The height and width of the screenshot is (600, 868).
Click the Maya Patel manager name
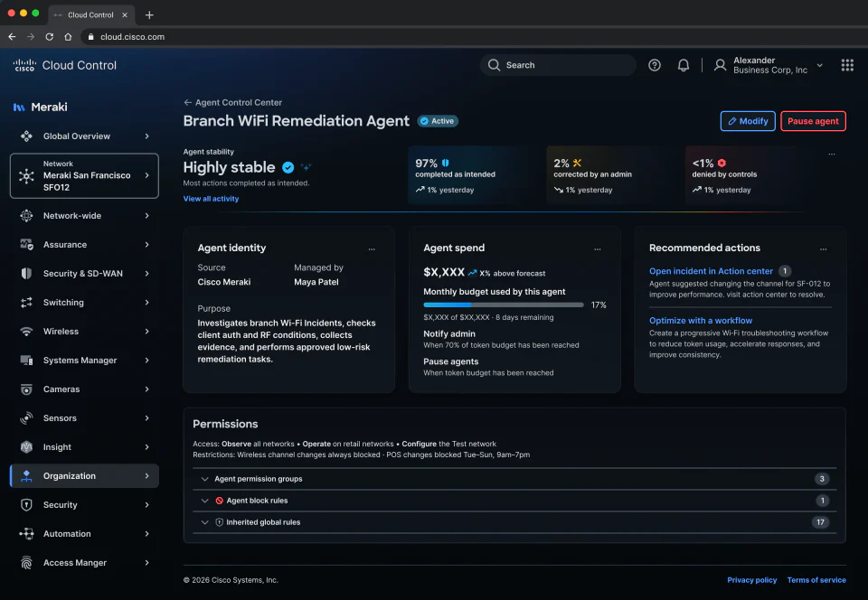click(x=316, y=282)
